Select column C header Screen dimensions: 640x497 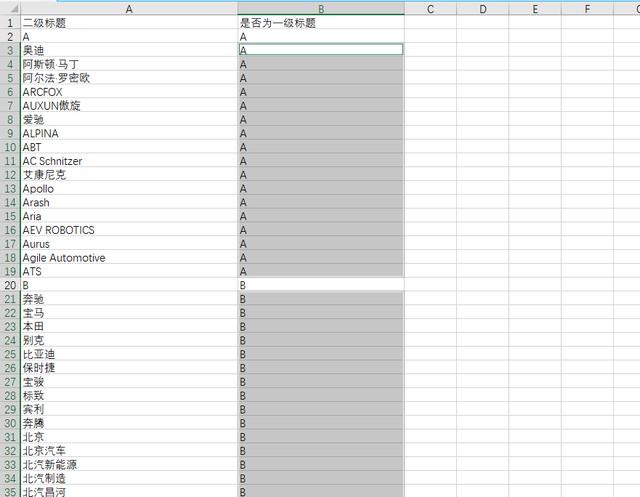(430, 9)
